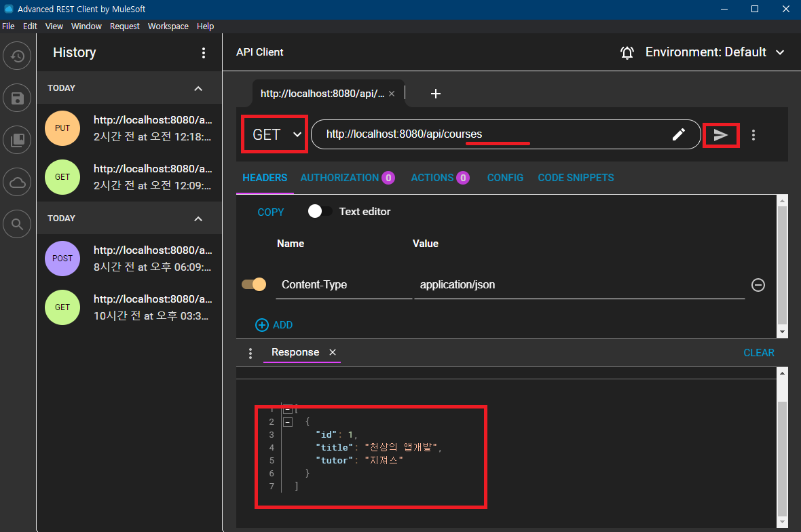Remove the Content-Type header row

[758, 285]
